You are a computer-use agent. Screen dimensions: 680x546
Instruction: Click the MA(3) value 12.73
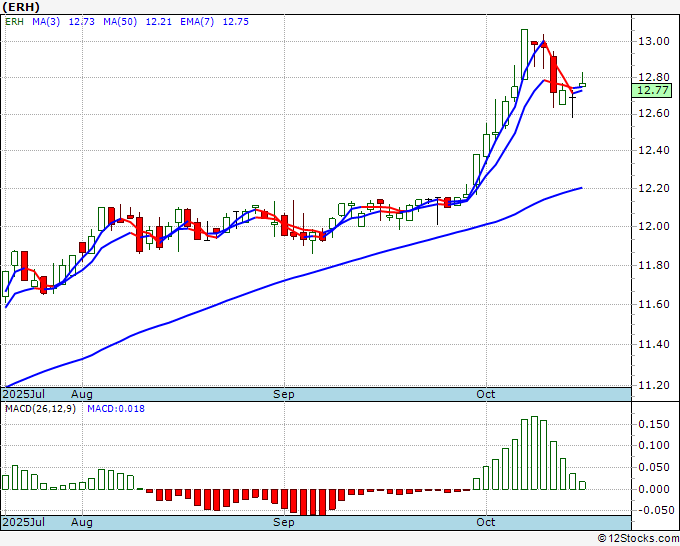point(82,22)
